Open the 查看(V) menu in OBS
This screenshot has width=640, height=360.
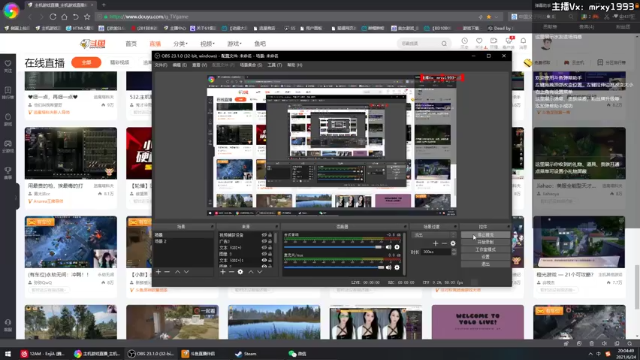[x=200, y=65]
